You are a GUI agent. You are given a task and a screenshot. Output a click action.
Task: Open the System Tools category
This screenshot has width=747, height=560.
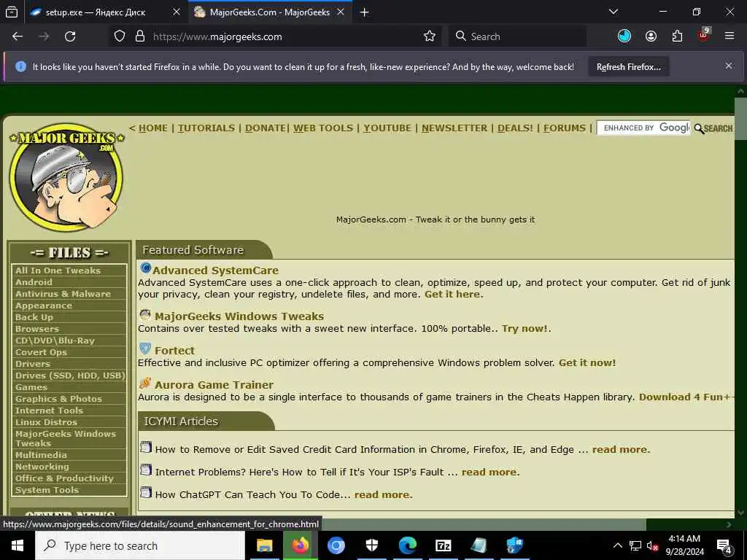(x=47, y=490)
